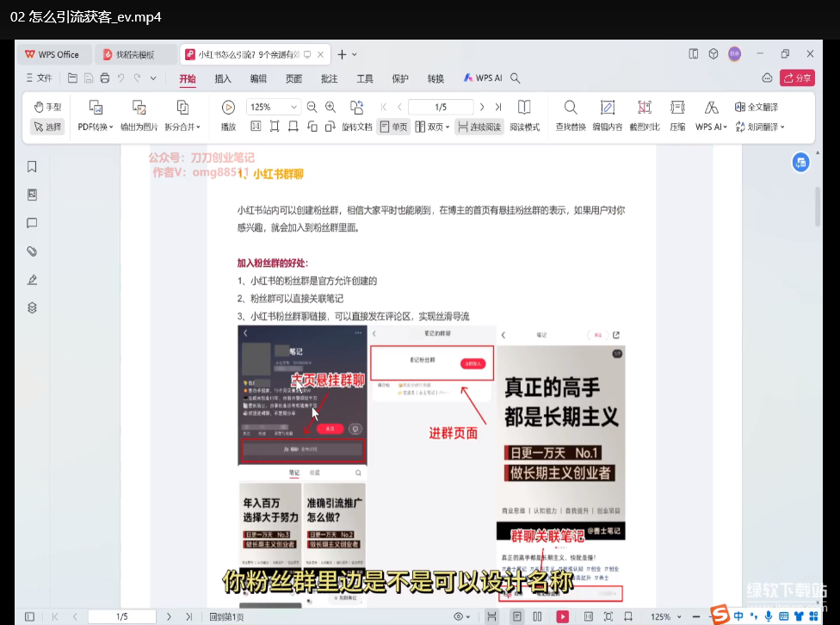Select actual size 1:1 icon
Image resolution: width=840 pixels, height=625 pixels.
coord(256,127)
